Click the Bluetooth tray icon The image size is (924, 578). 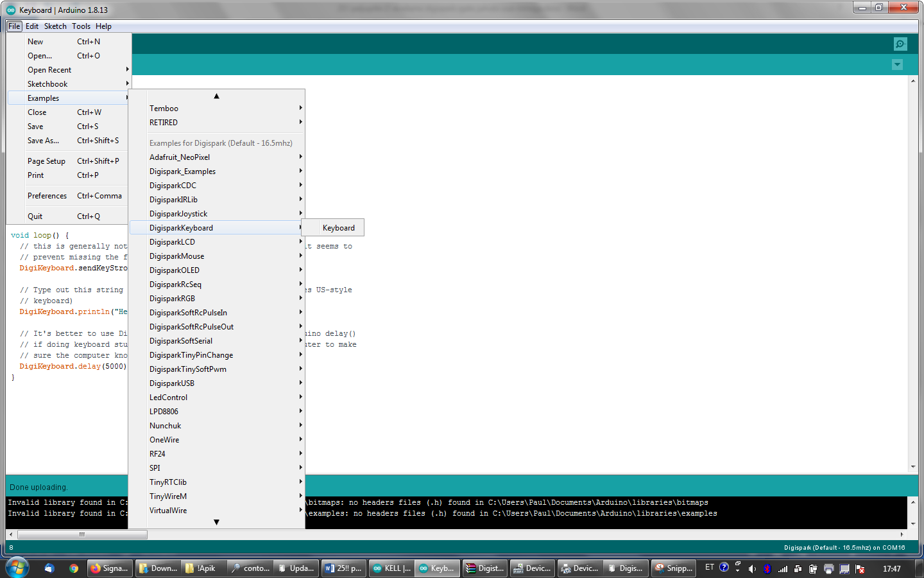click(x=767, y=568)
